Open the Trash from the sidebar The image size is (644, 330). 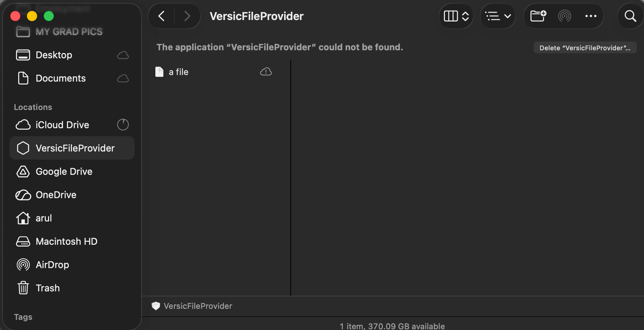pos(48,288)
